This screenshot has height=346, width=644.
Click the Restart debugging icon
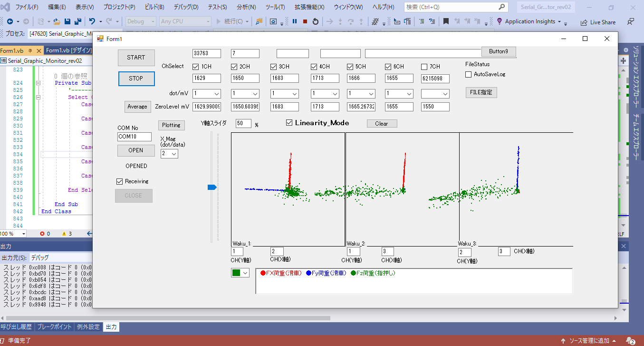pyautogui.click(x=315, y=21)
